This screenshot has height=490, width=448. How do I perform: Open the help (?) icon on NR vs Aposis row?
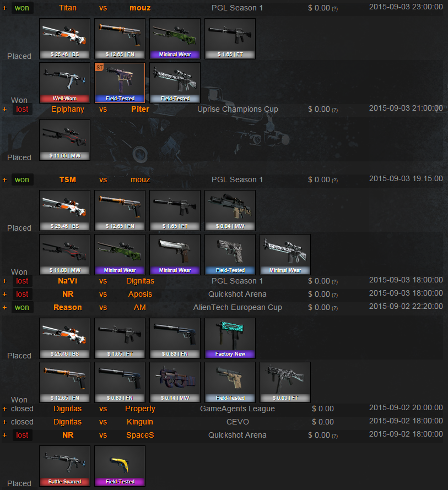334,295
